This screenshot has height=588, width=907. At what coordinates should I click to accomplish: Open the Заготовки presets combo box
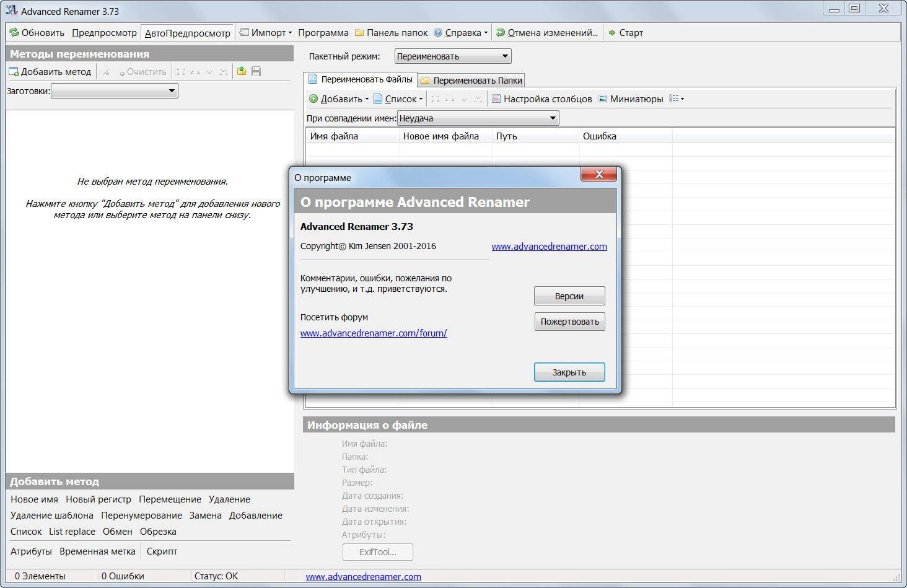(x=115, y=91)
